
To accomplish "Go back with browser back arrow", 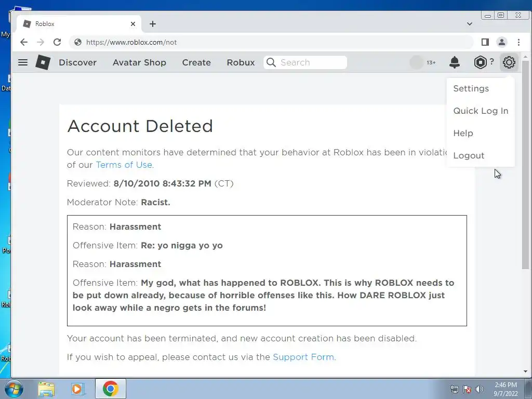I will [24, 42].
